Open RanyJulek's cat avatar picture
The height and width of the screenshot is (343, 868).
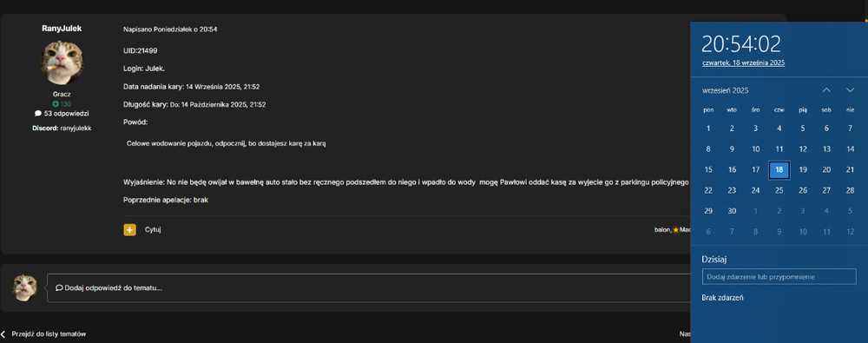[62, 63]
